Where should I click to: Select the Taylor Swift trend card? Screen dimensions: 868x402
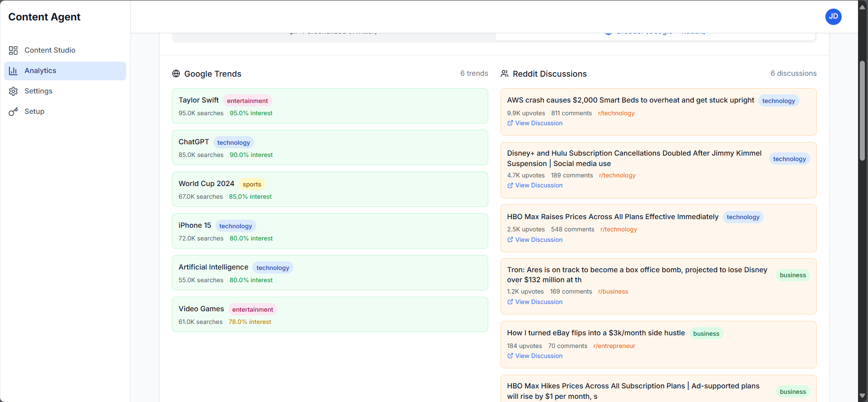(330, 106)
